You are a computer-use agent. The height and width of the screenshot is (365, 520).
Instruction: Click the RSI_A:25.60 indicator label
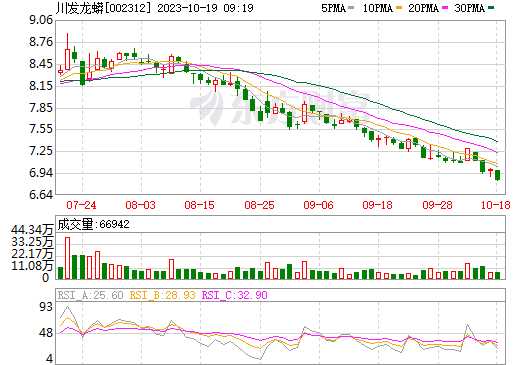(x=90, y=295)
